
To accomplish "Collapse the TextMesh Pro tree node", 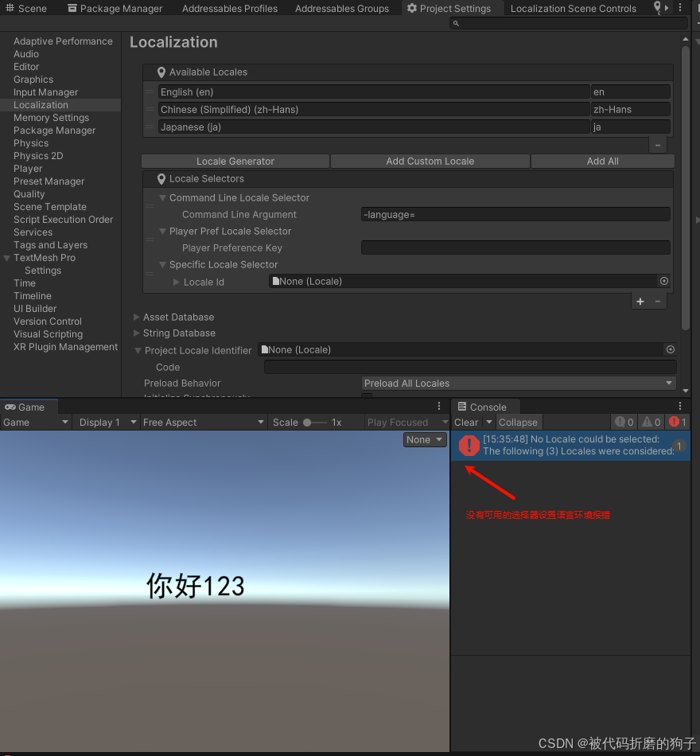I will coord(6,258).
